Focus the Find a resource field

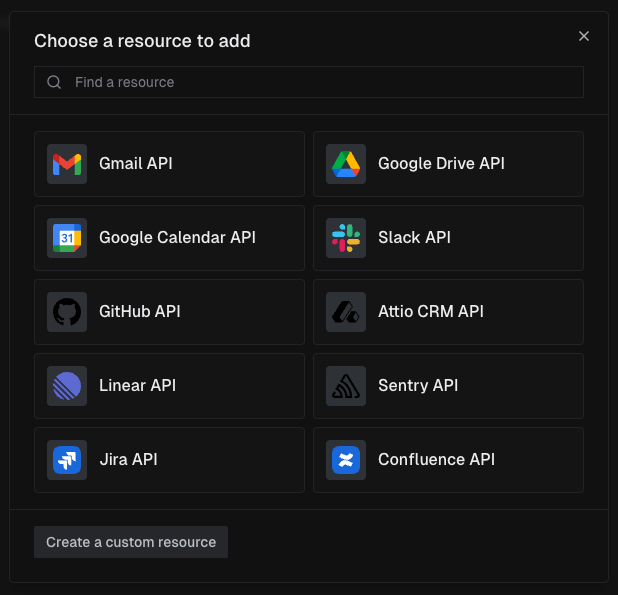click(x=309, y=82)
